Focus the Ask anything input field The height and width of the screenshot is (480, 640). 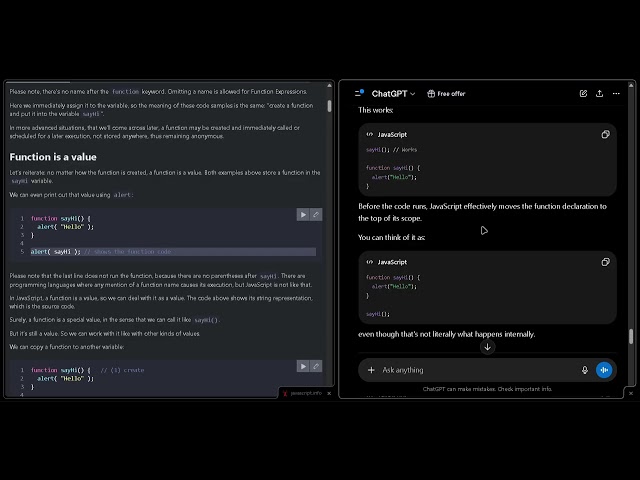478,370
